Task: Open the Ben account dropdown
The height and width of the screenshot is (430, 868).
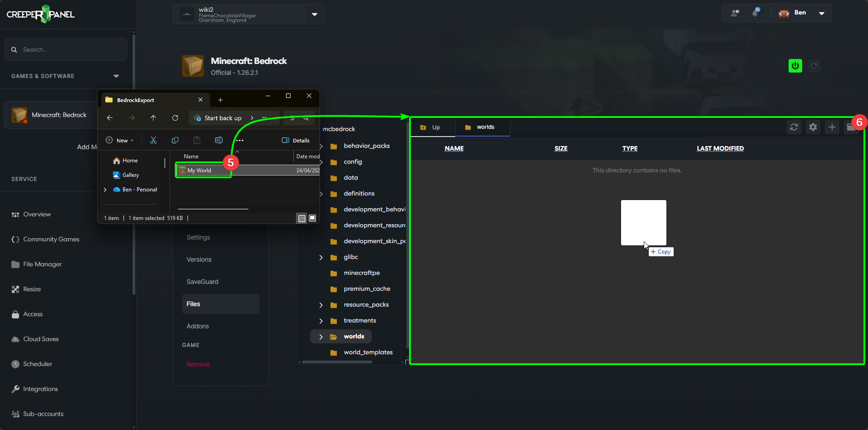Action: click(x=822, y=13)
